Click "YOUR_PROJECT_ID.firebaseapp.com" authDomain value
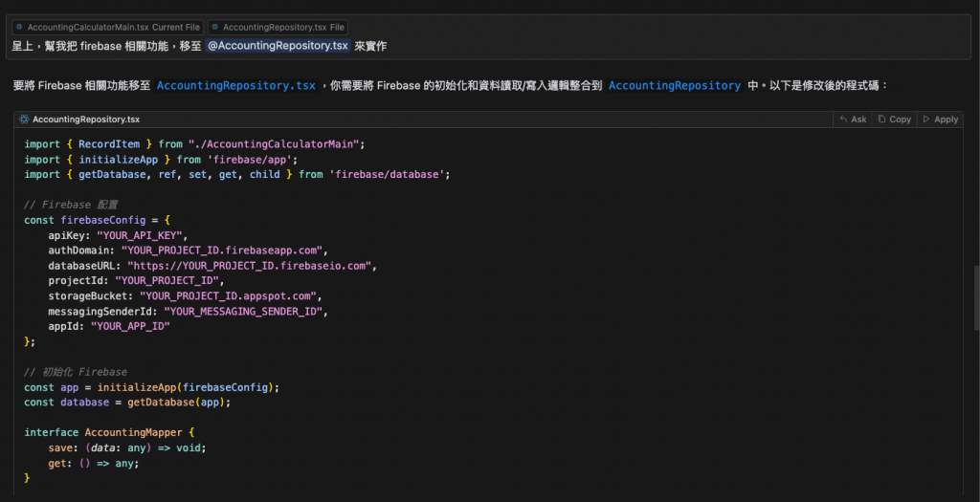The height and width of the screenshot is (502, 980). point(222,251)
